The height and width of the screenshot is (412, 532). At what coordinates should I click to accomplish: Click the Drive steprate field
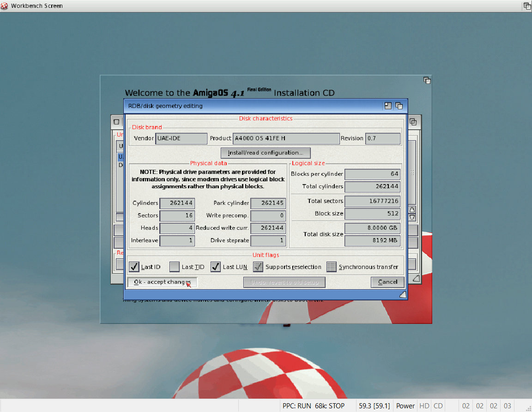point(268,240)
